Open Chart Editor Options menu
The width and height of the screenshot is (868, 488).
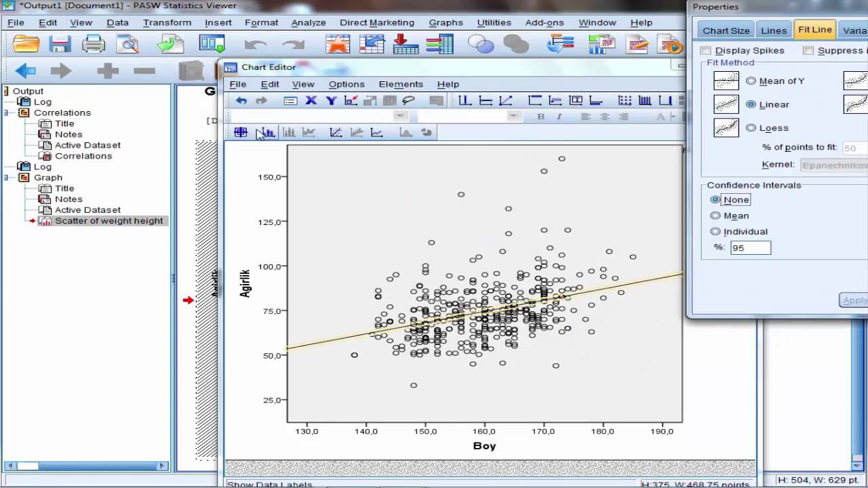click(347, 84)
